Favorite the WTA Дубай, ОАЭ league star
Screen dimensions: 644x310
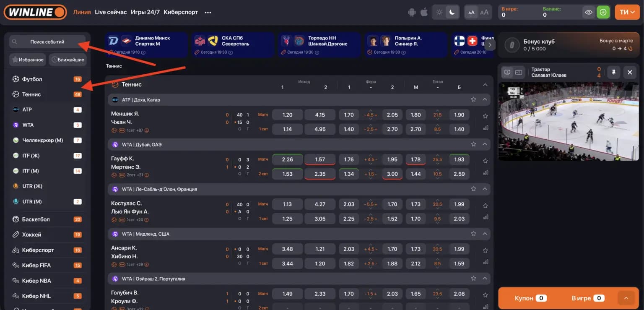[x=473, y=144]
